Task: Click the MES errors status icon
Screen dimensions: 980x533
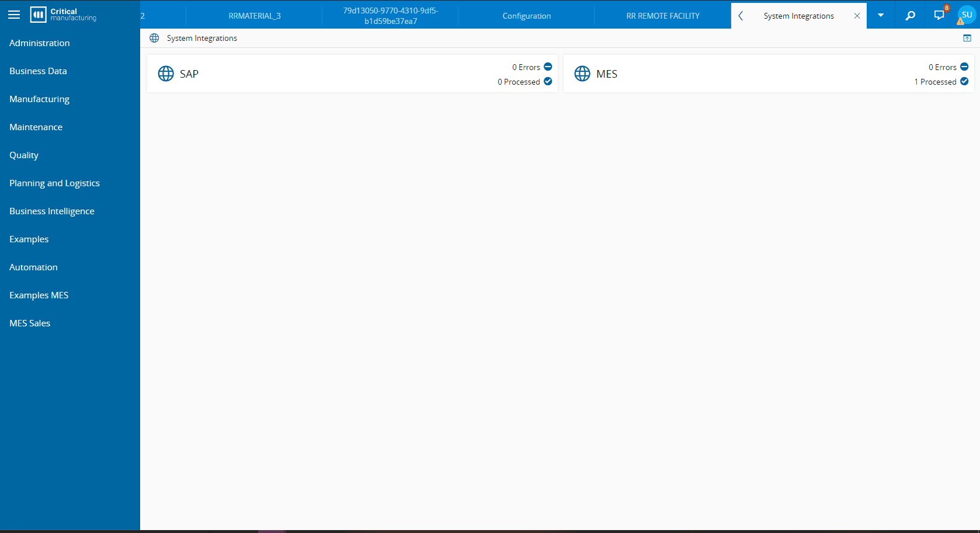Action: click(x=964, y=67)
